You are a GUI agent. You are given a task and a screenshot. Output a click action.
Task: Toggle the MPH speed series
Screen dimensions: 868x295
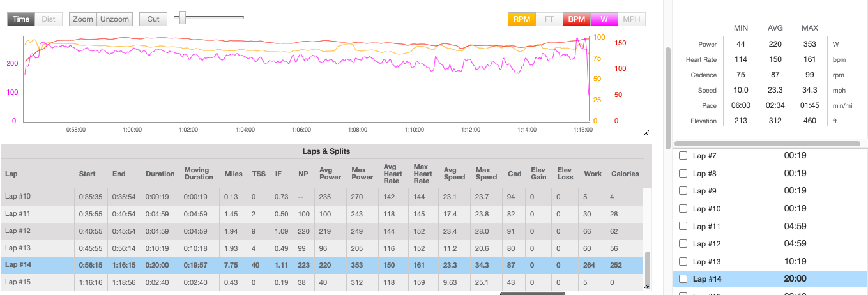point(631,19)
